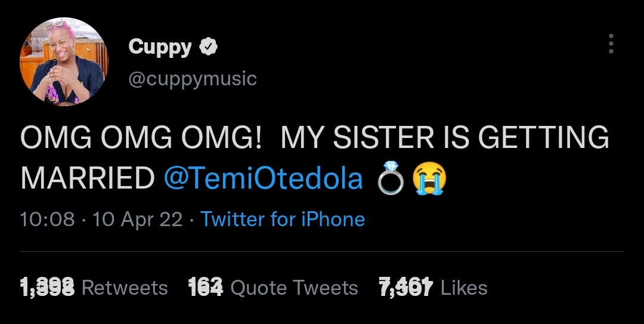Open the tweet's three-dot more options menu
Image resolution: width=644 pixels, height=324 pixels.
pyautogui.click(x=610, y=44)
